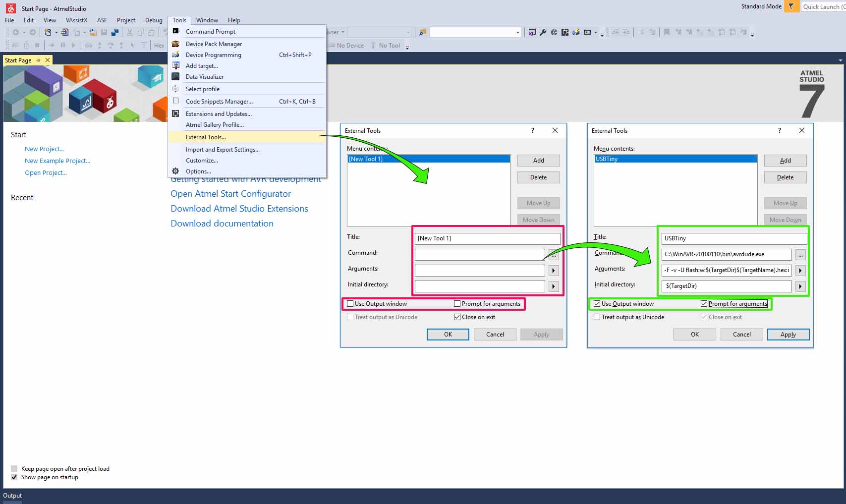Viewport: 846px width, 504px height.
Task: Click the Command Prompt icon in Tools menu
Action: point(175,31)
